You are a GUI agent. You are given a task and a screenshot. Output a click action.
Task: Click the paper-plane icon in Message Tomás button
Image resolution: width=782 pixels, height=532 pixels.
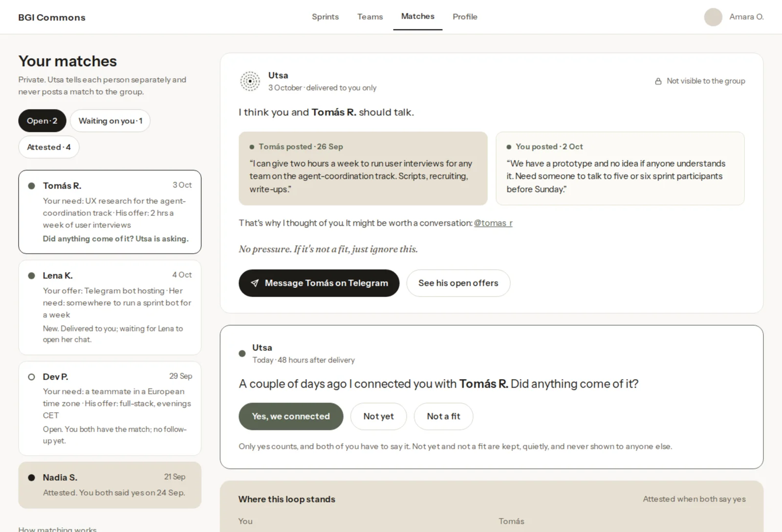coord(255,283)
